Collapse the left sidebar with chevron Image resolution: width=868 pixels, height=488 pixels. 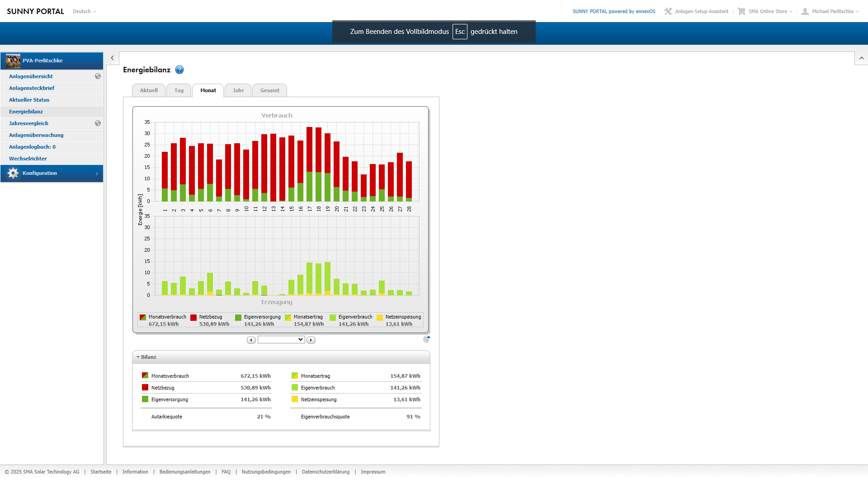point(113,58)
